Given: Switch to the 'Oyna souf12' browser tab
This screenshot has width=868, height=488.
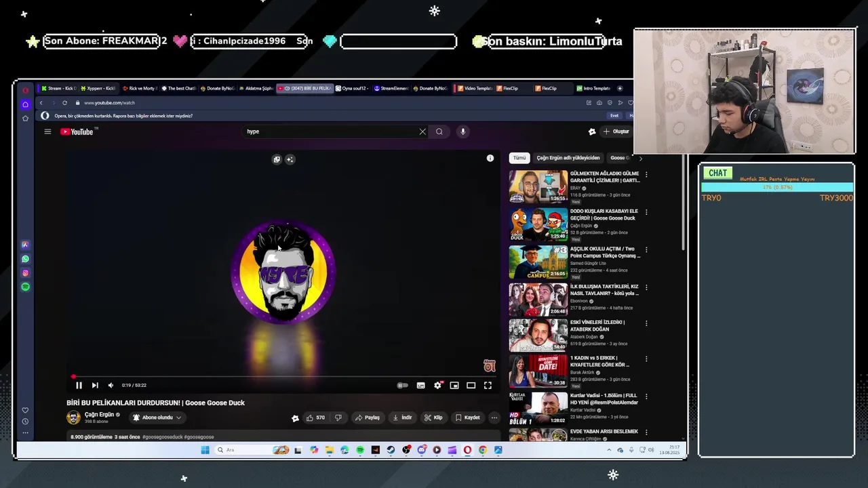Looking at the screenshot, I should (353, 88).
